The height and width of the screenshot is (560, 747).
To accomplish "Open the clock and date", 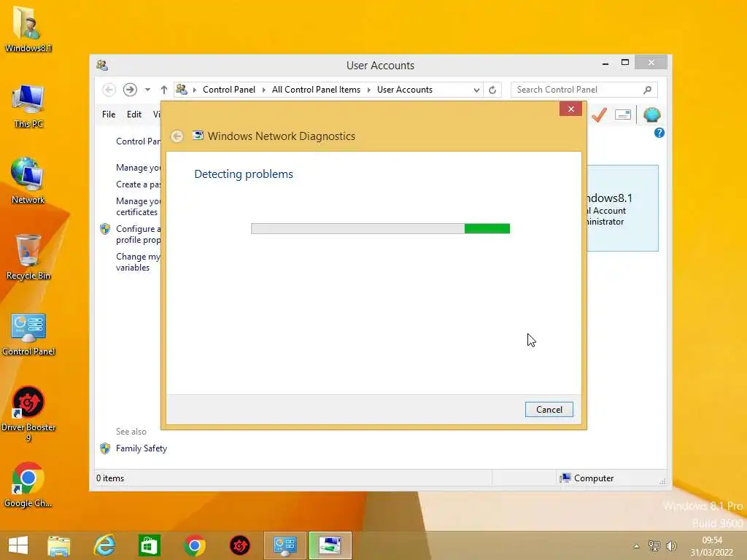I will 712,546.
